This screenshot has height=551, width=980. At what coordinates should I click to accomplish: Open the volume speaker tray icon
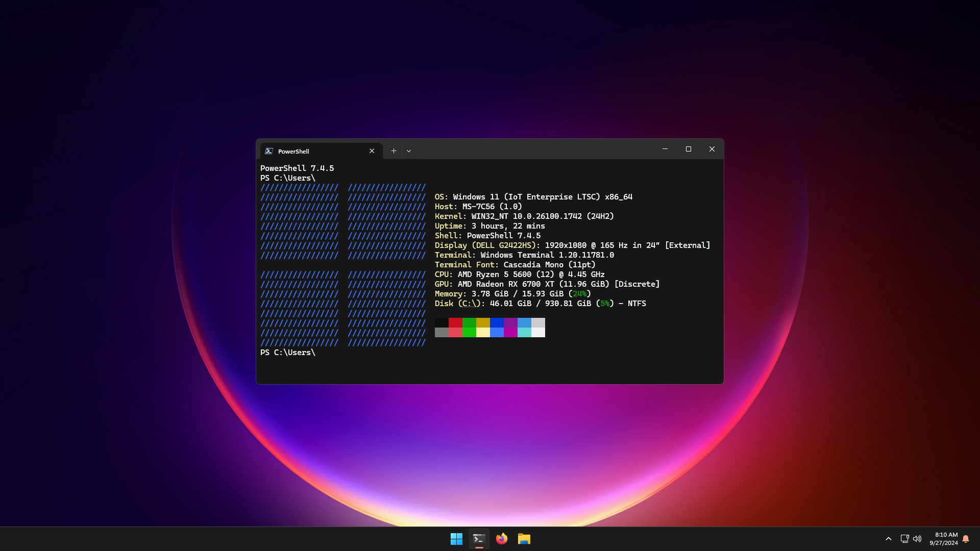pos(917,539)
